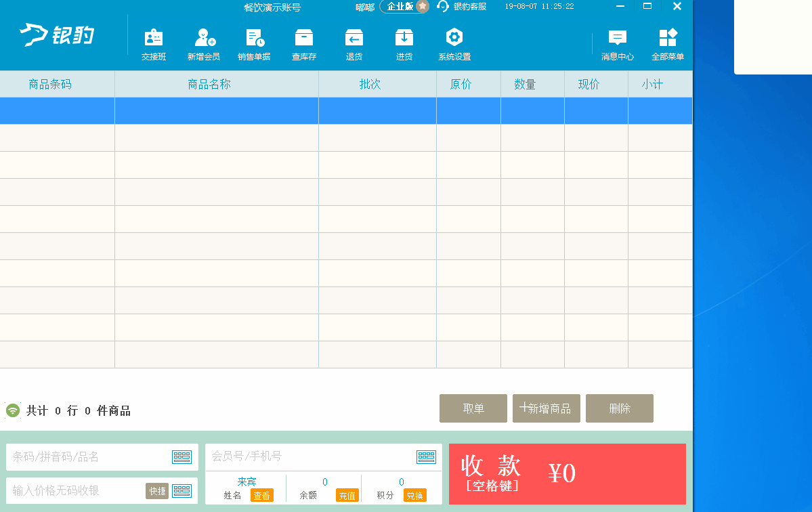Click the 取单 retrieve order button
This screenshot has width=812, height=512.
[473, 408]
